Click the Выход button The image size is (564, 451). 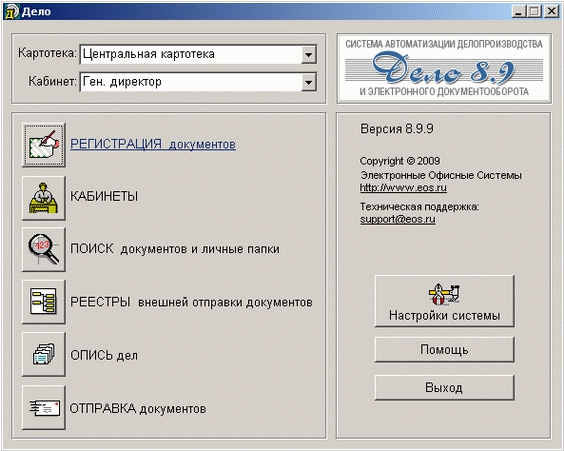[x=445, y=388]
